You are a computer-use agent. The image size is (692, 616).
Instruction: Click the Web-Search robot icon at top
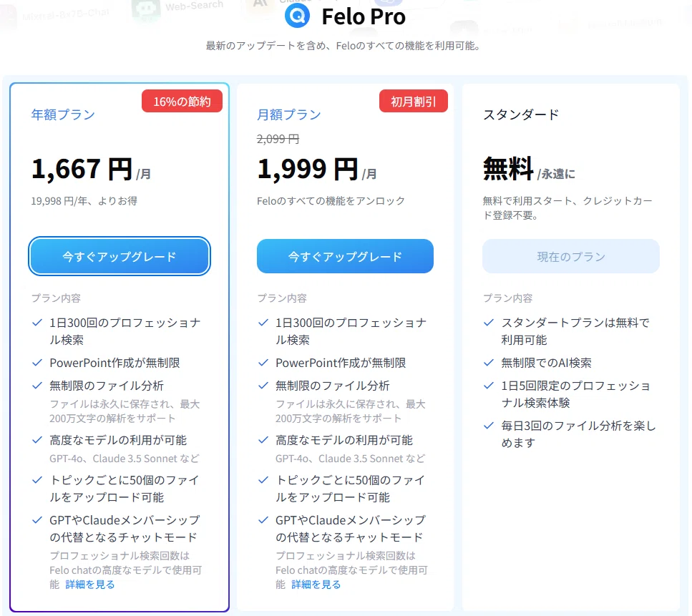(x=146, y=10)
